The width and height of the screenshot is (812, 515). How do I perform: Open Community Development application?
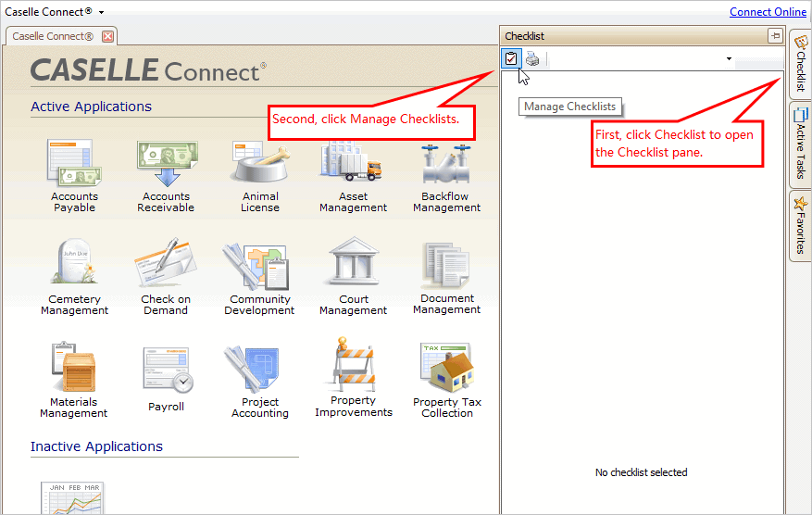[259, 277]
